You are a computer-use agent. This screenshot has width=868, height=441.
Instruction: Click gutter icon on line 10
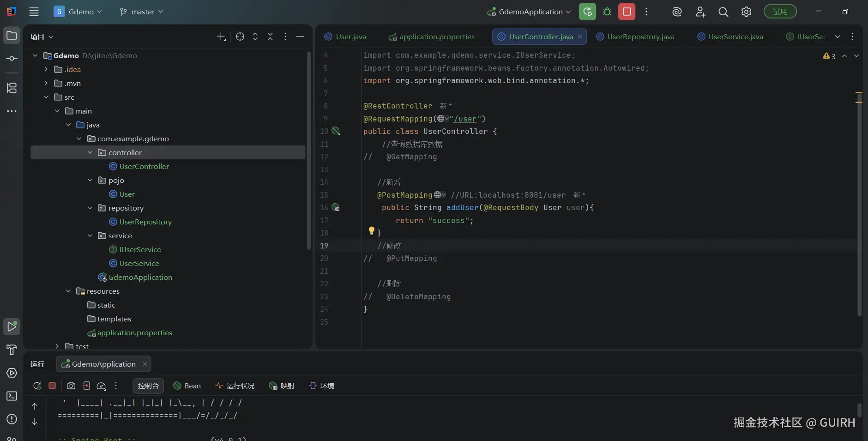tap(336, 131)
